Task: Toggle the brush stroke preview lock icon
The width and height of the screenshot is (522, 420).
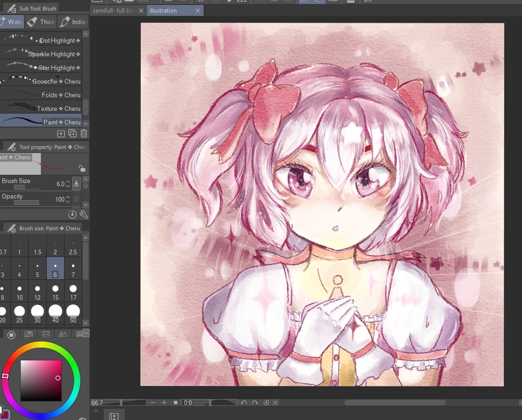Action: [82, 168]
